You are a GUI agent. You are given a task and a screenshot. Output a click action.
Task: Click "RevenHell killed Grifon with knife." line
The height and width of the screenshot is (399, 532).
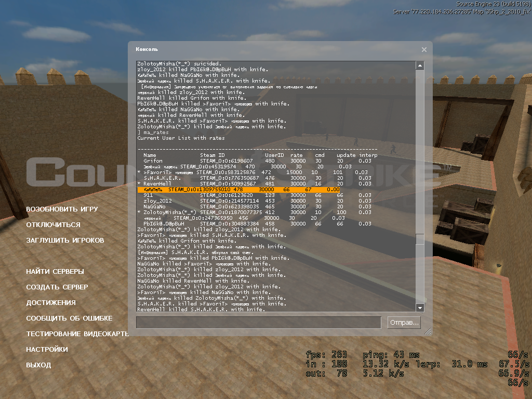coord(192,98)
